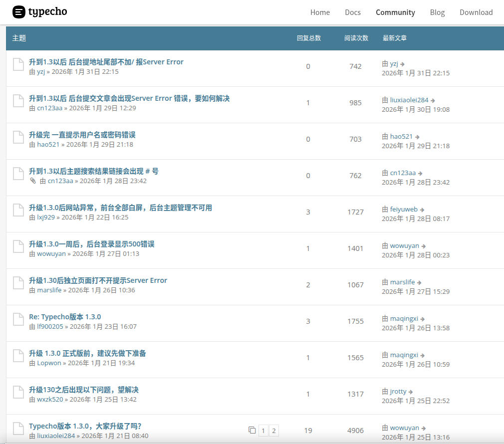
Task: Navigate to Blog in top navigation
Action: click(437, 12)
